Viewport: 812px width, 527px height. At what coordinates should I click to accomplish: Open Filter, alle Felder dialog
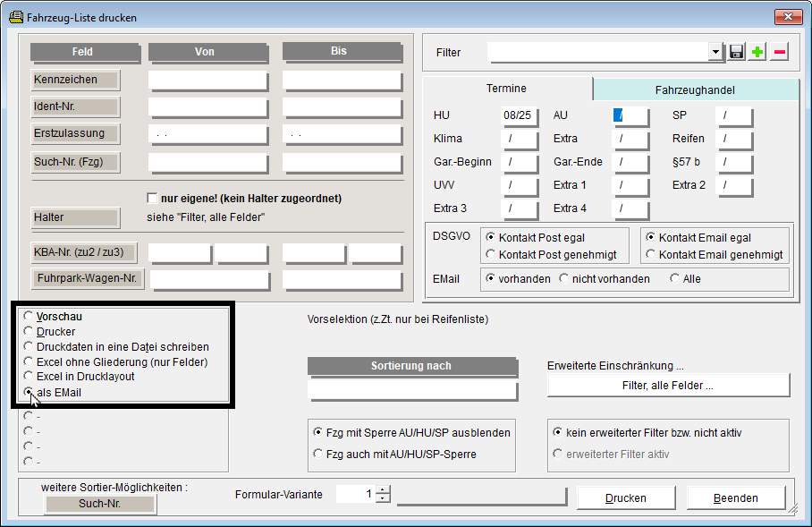[668, 385]
